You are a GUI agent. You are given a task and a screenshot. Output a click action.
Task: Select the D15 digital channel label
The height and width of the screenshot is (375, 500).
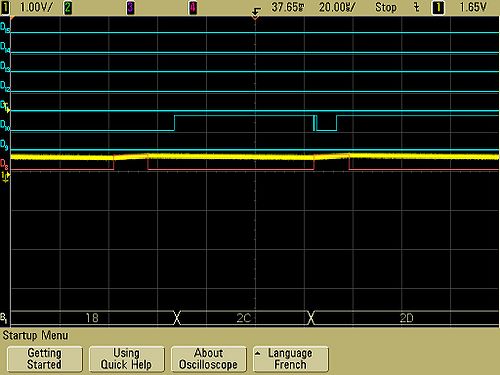tap(5, 28)
